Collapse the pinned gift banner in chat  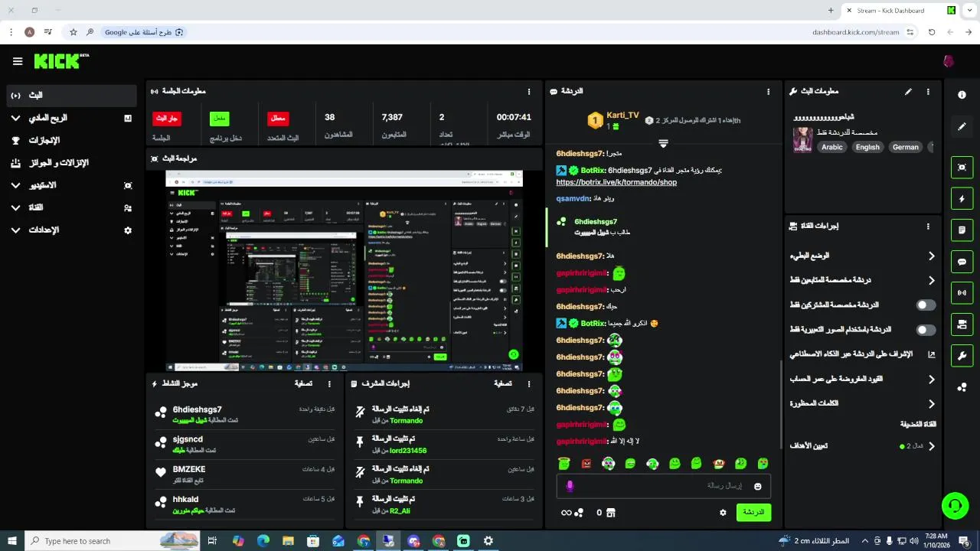coord(664,143)
